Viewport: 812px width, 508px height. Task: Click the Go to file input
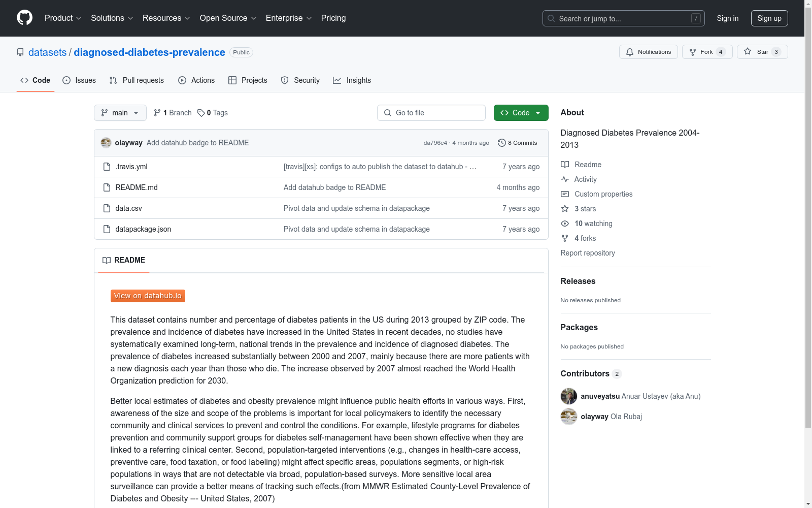pyautogui.click(x=431, y=113)
